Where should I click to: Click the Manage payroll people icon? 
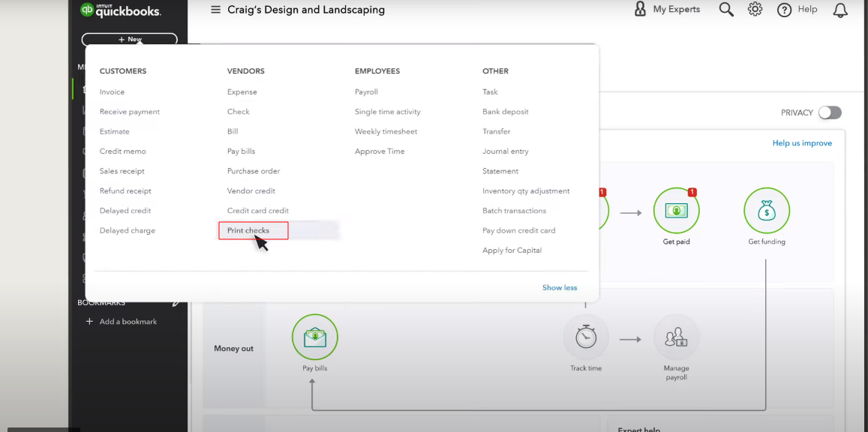point(677,337)
